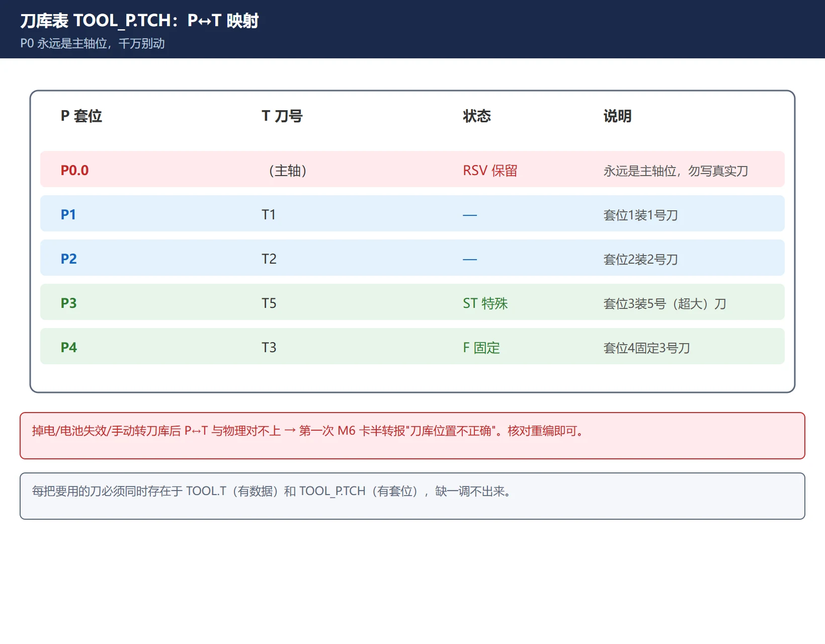This screenshot has height=644, width=825.
Task: Select the P2 pocket cell
Action: pos(69,259)
